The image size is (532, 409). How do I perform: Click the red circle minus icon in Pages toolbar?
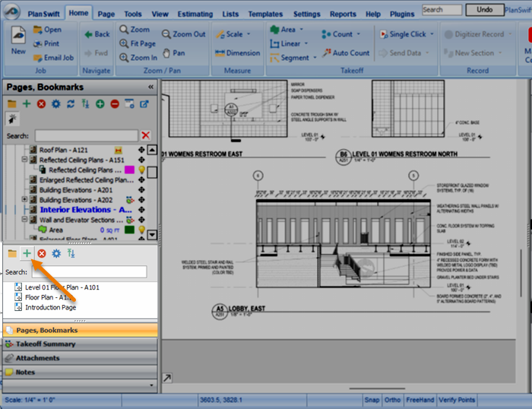click(115, 104)
